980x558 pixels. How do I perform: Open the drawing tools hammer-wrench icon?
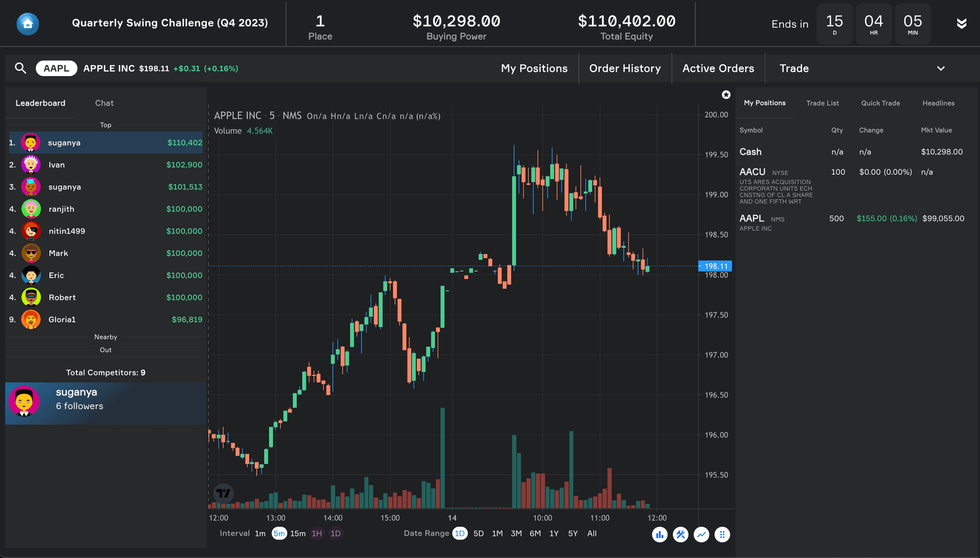point(680,535)
